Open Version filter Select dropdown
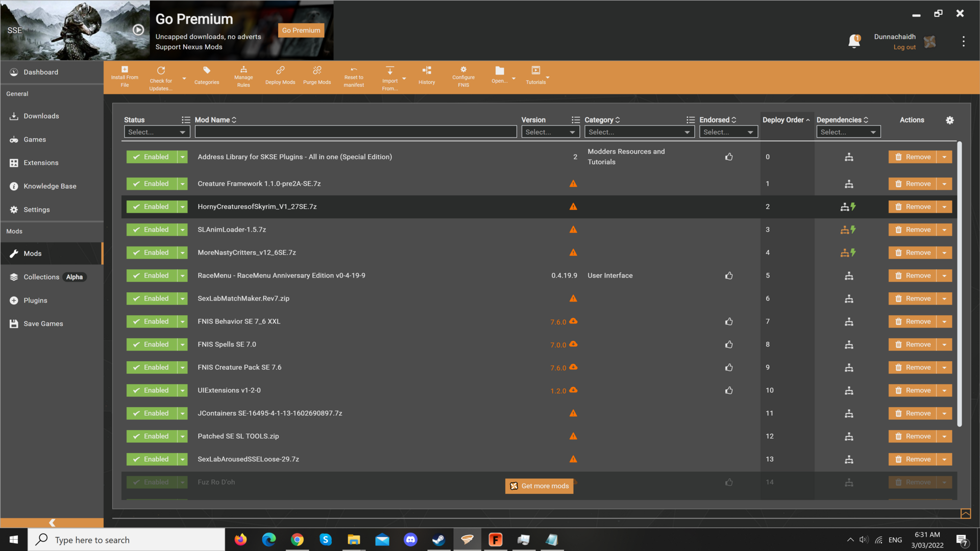Viewport: 980px width, 551px height. pyautogui.click(x=550, y=132)
